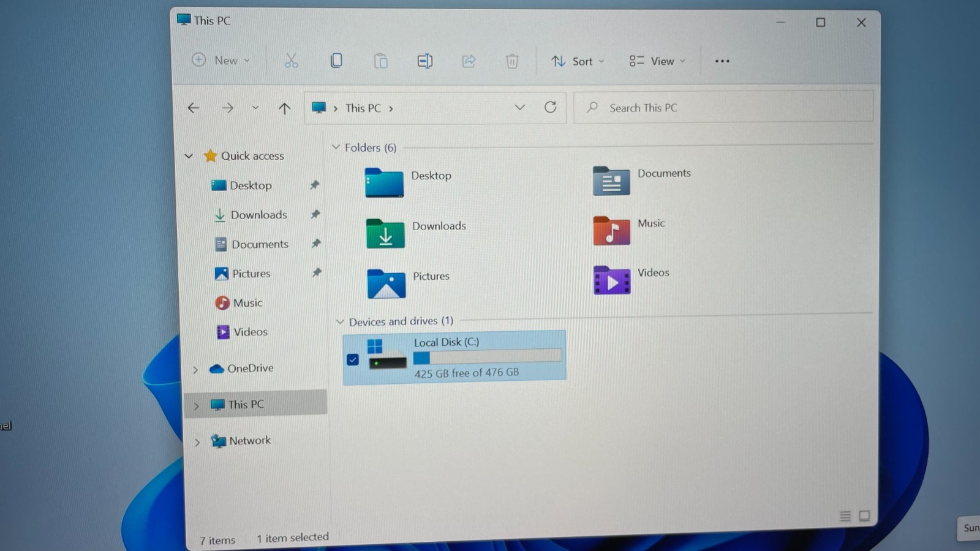Click the Rename icon in toolbar
980x551 pixels.
coord(425,61)
